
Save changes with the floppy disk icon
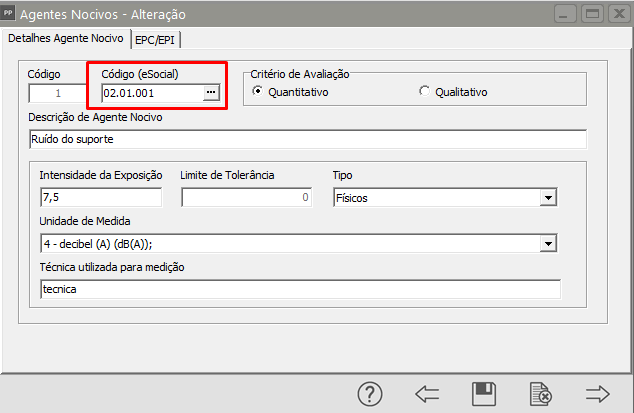[x=484, y=394]
